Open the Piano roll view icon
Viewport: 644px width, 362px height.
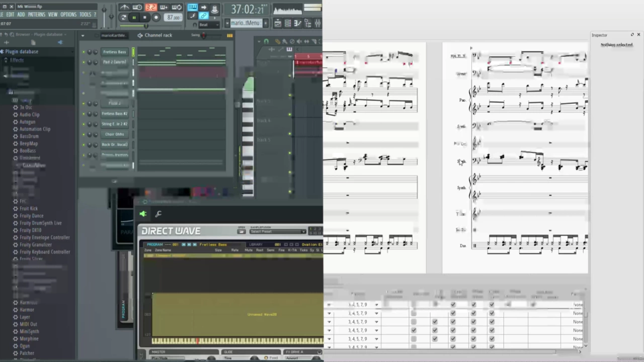coord(297,23)
